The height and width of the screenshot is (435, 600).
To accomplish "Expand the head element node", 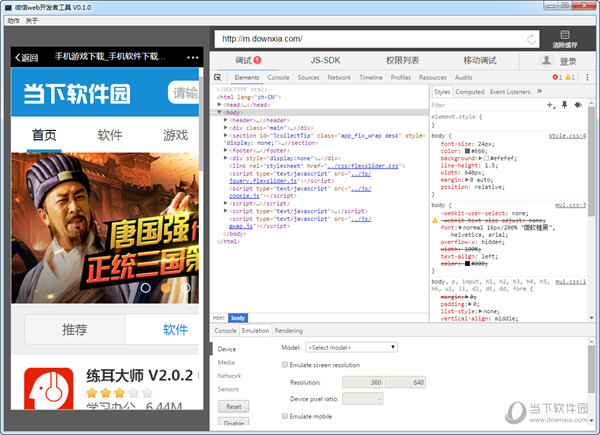I will pyautogui.click(x=220, y=104).
